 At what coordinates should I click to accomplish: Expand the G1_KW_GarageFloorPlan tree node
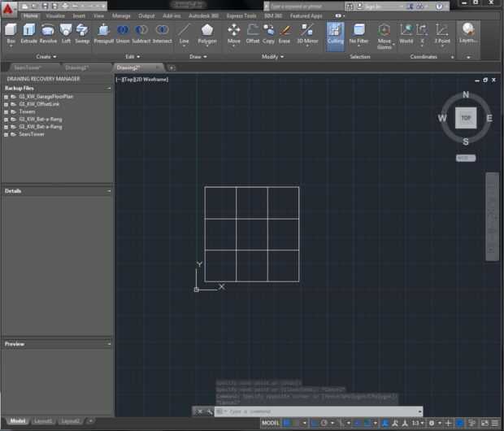[6, 96]
